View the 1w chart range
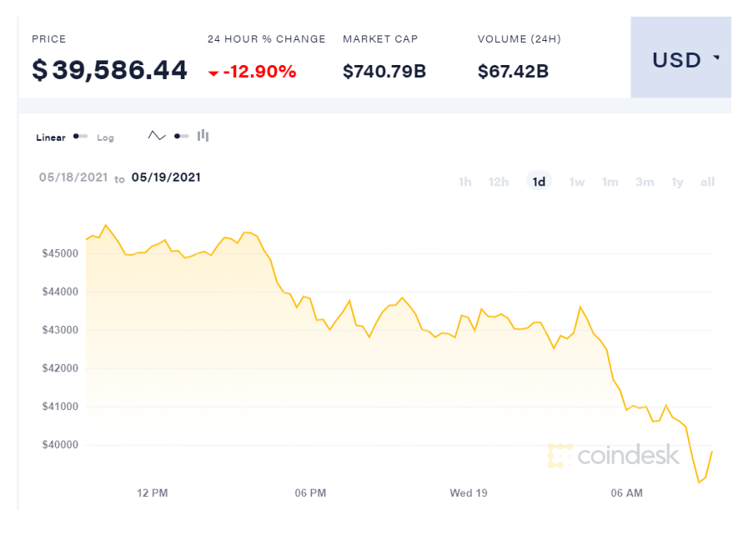This screenshot has width=748, height=560. tap(576, 181)
